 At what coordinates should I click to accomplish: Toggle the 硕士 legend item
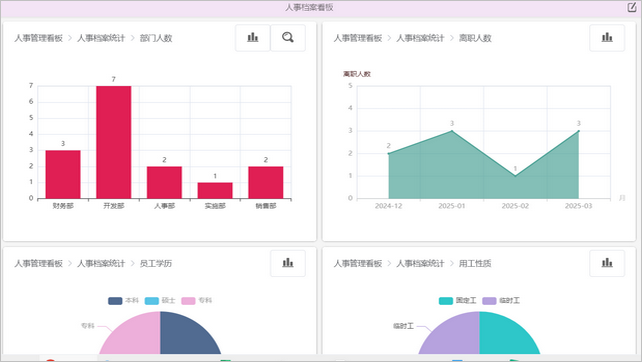pyautogui.click(x=160, y=301)
